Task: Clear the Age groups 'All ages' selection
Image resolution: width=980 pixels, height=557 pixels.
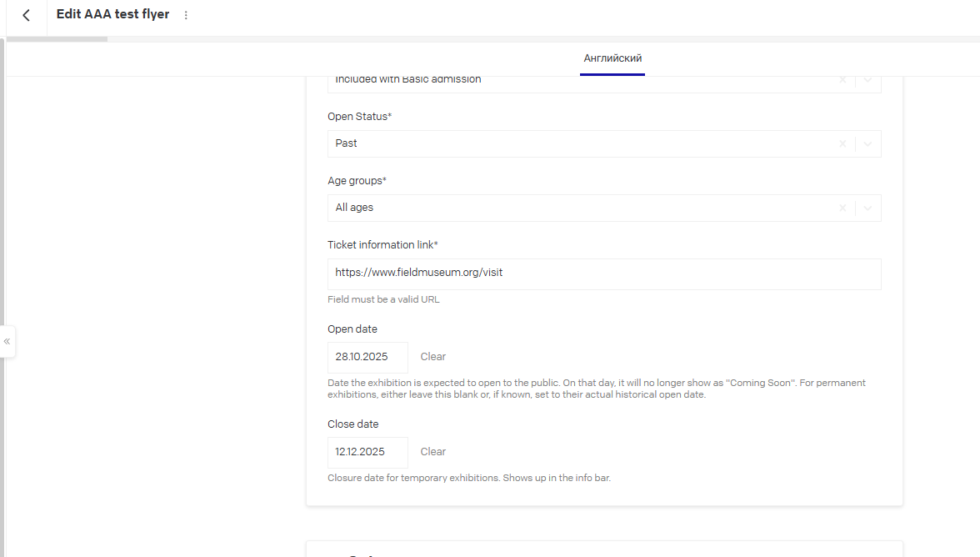Action: 842,208
